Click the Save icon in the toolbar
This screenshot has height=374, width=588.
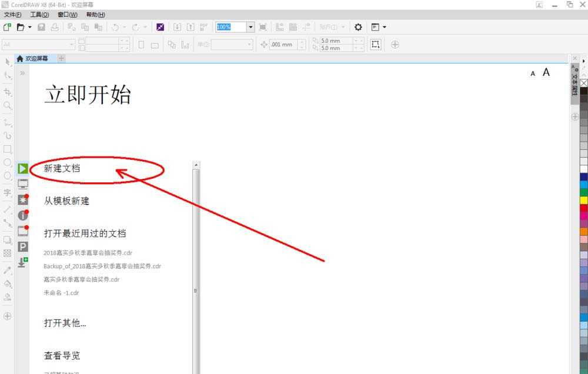pos(41,27)
